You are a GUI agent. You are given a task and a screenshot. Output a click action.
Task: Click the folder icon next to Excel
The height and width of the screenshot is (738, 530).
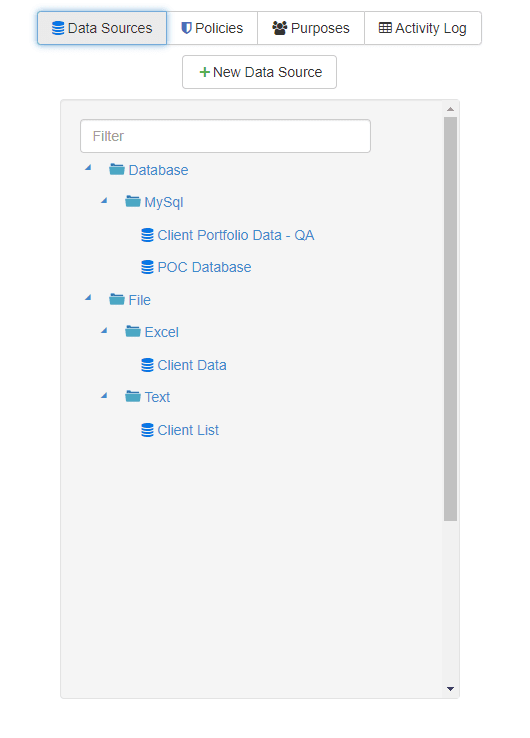[x=133, y=331]
